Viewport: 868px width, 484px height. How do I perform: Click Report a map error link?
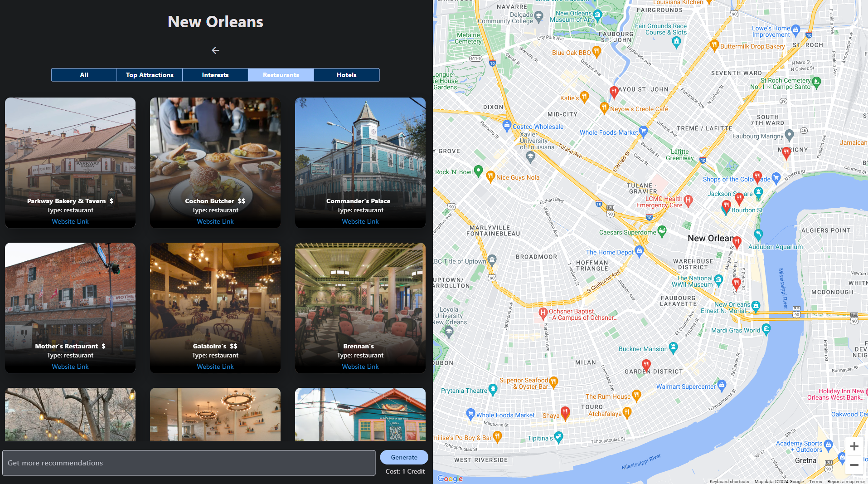pyautogui.click(x=846, y=481)
